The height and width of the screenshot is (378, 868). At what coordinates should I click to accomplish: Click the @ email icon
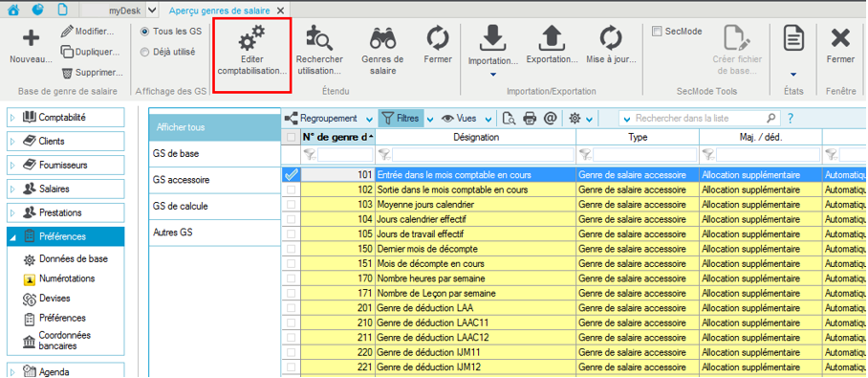(x=550, y=118)
